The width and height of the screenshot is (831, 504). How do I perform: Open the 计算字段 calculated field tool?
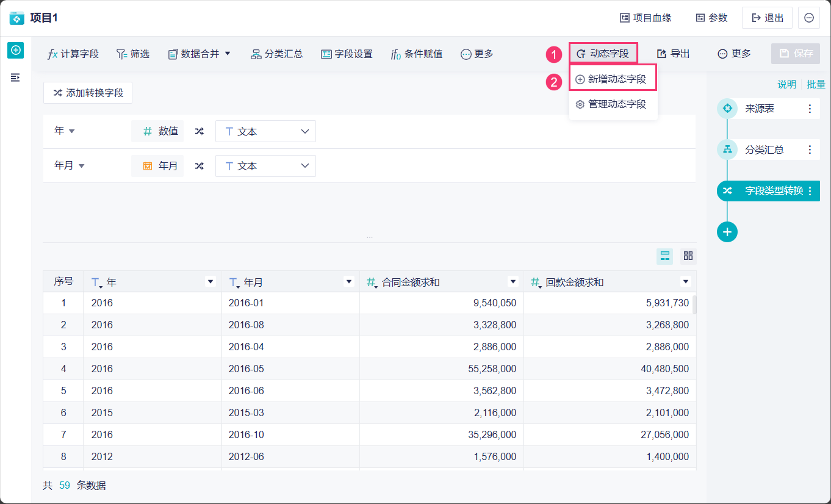coord(73,54)
